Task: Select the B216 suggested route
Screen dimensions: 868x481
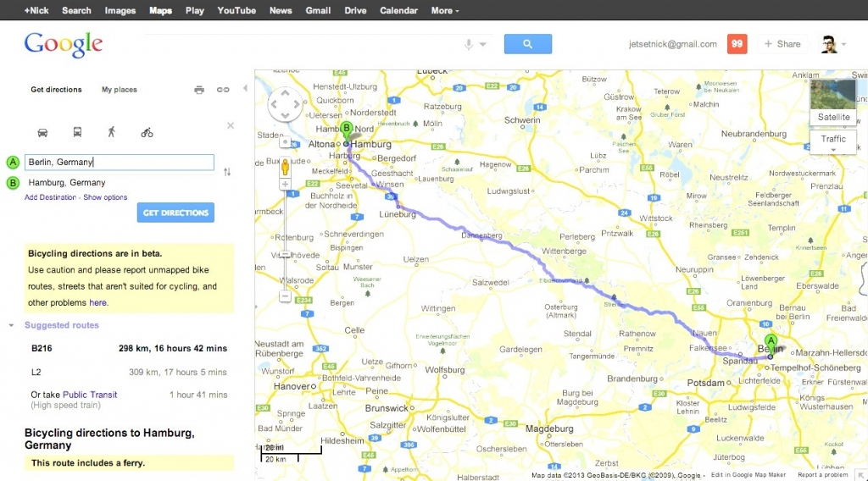Action: (127, 348)
